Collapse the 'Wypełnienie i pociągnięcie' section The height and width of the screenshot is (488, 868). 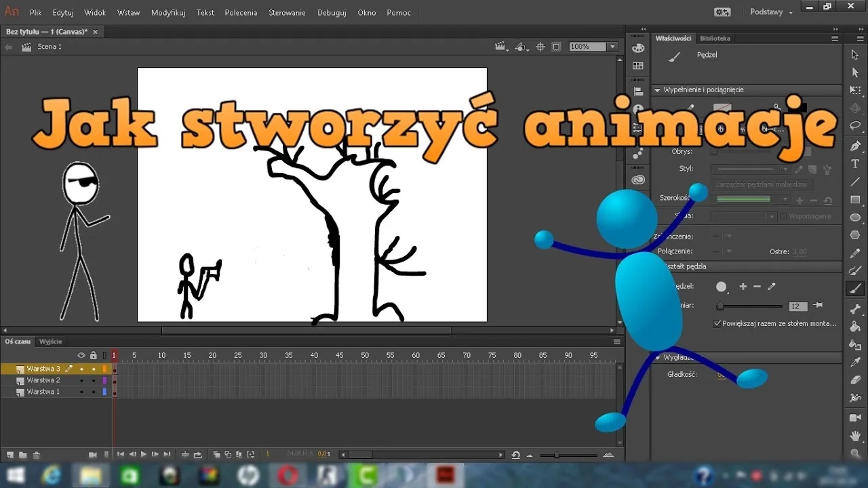point(657,90)
